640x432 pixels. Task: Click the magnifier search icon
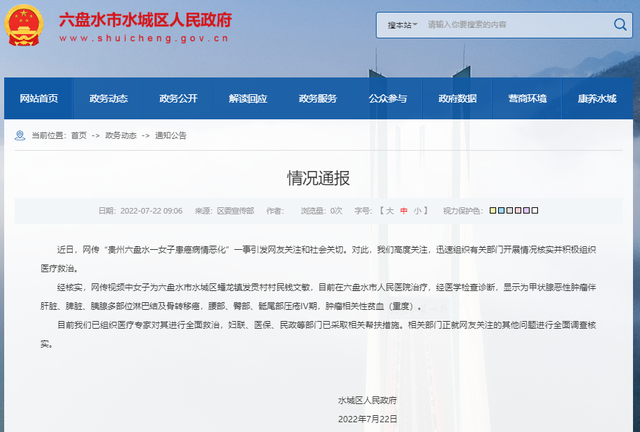(620, 24)
